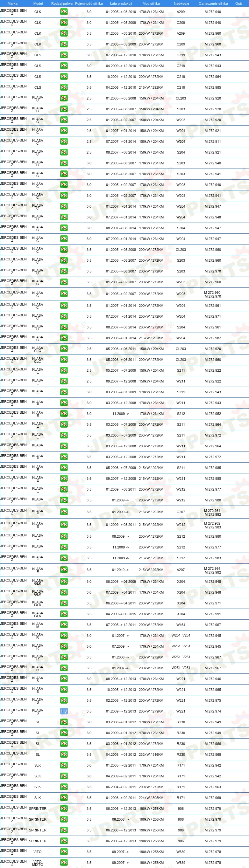Screen dimensions: 249x868
Task: Select fuel icon in SLK 224kW row
Action: pos(64,798)
